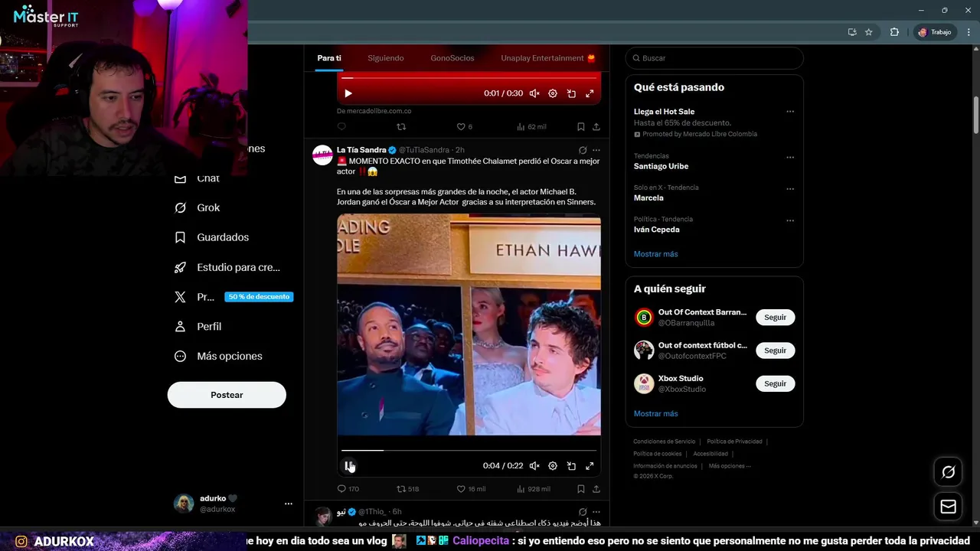Open post options for @1Thlo_ post
The image size is (980, 551).
pos(596,512)
